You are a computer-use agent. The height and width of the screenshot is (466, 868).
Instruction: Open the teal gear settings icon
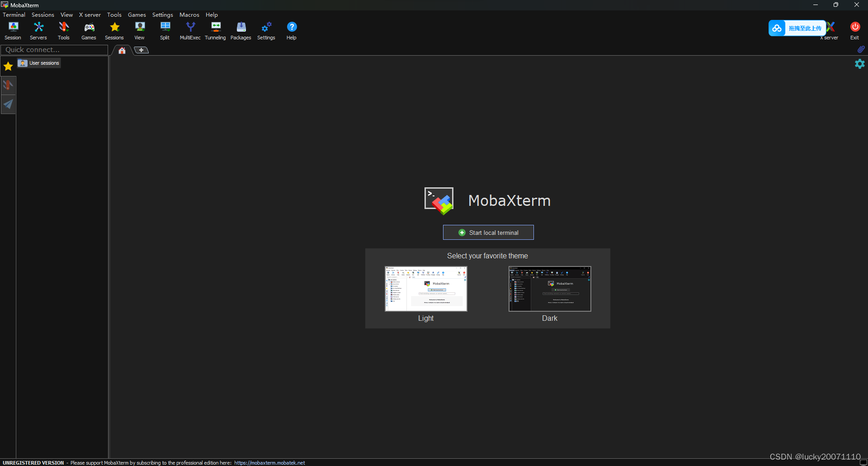click(x=860, y=64)
